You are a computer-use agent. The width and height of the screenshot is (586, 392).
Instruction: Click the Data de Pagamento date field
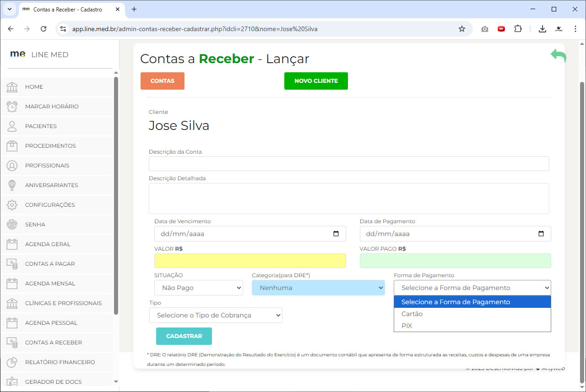[x=456, y=234]
